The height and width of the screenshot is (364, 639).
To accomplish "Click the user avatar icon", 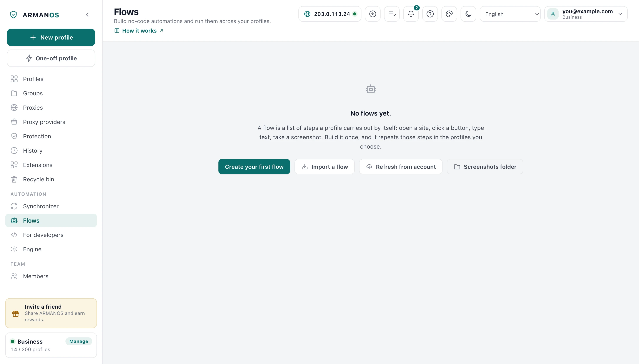I will point(553,14).
